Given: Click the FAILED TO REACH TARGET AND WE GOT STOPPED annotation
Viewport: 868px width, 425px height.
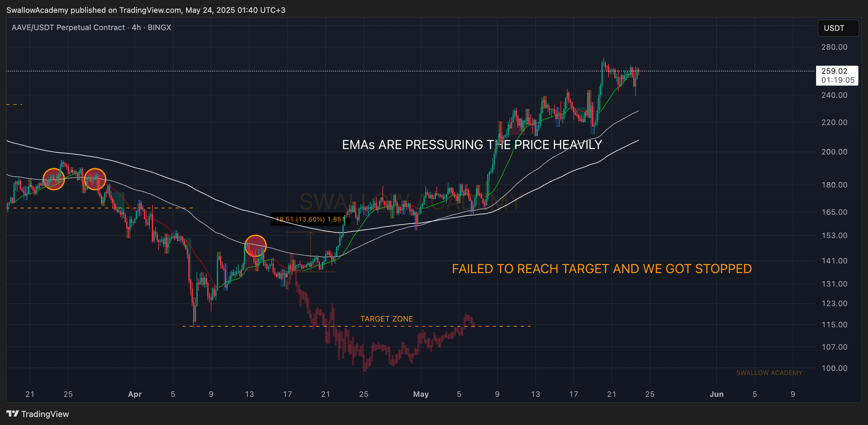Looking at the screenshot, I should coord(602,269).
